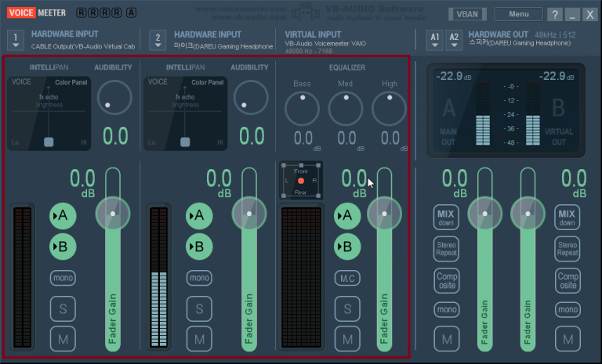Click the Intellipan panel of input 1
The width and height of the screenshot is (602, 364).
(49, 114)
